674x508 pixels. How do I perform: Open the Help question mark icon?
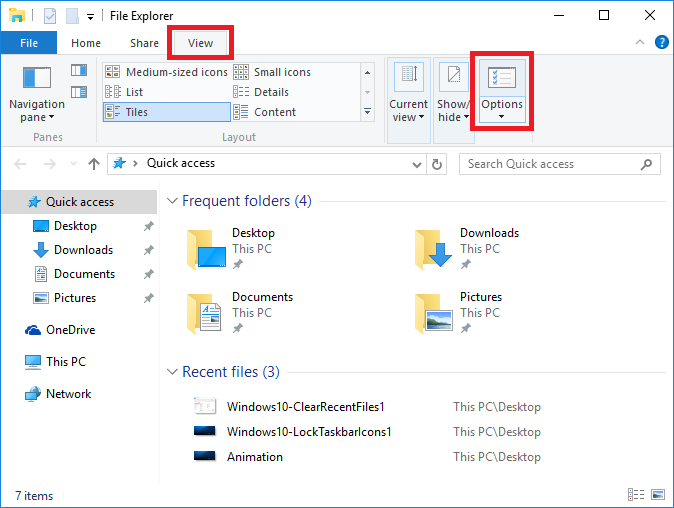point(662,42)
